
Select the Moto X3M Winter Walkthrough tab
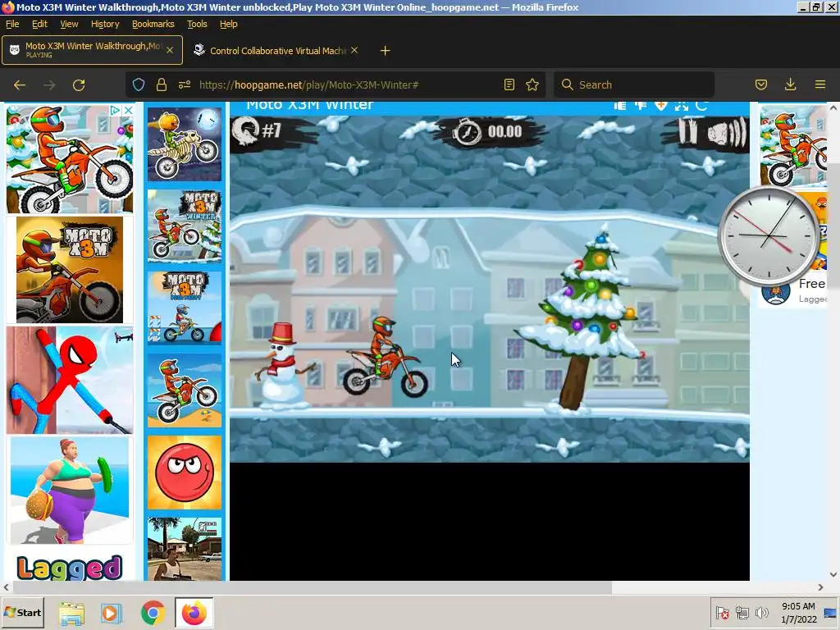(92, 50)
